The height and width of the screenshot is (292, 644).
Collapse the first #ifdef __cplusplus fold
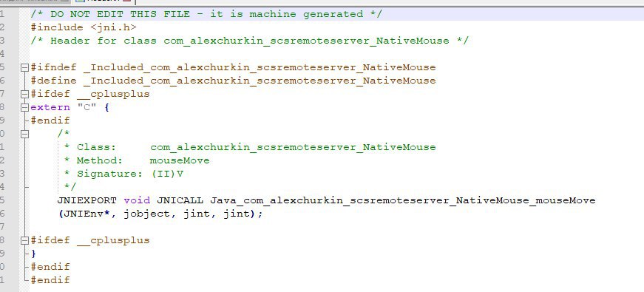25,94
